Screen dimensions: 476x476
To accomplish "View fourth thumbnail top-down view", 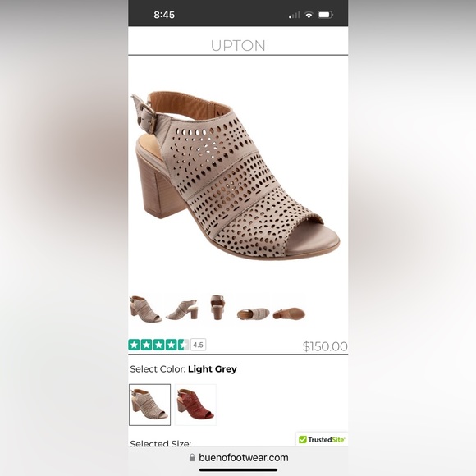I will (x=253, y=314).
